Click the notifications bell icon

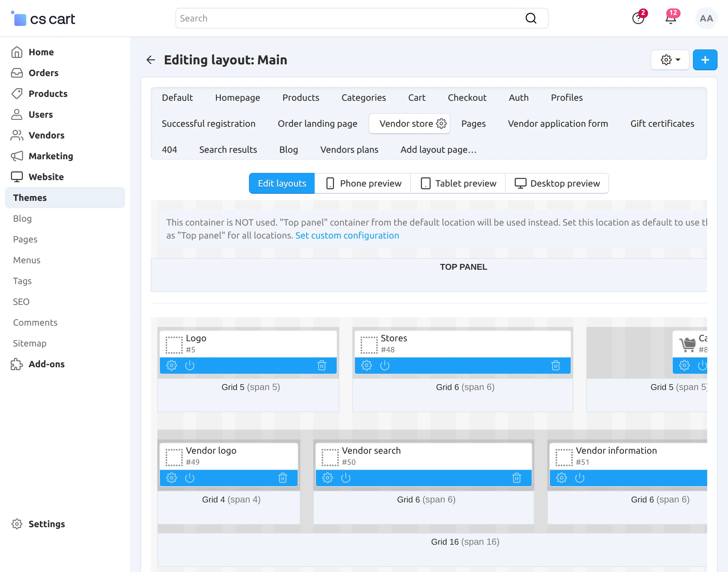(671, 19)
